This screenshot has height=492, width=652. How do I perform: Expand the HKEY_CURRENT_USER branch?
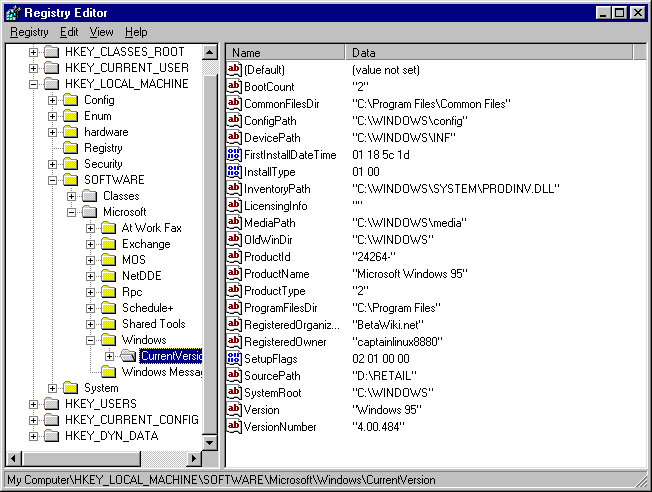[33, 68]
